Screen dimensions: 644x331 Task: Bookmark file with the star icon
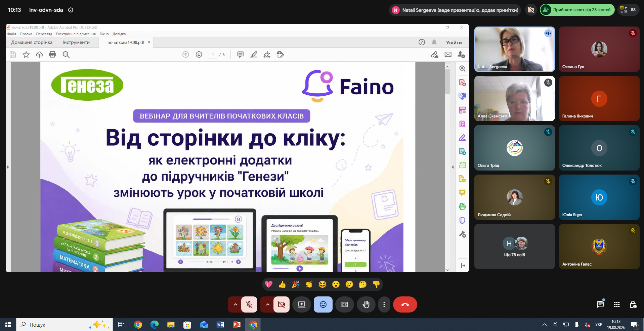click(26, 54)
